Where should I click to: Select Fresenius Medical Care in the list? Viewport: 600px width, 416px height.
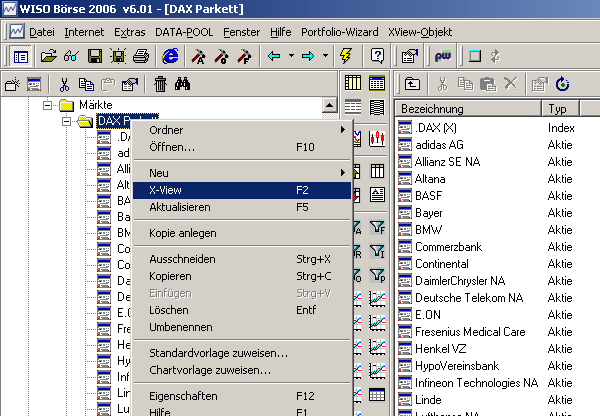pos(470,332)
